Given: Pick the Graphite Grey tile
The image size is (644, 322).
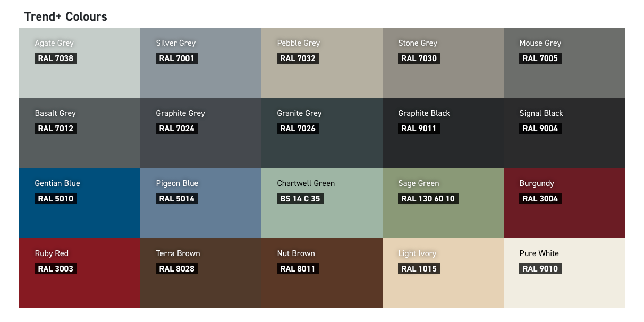Looking at the screenshot, I should click(x=201, y=133).
